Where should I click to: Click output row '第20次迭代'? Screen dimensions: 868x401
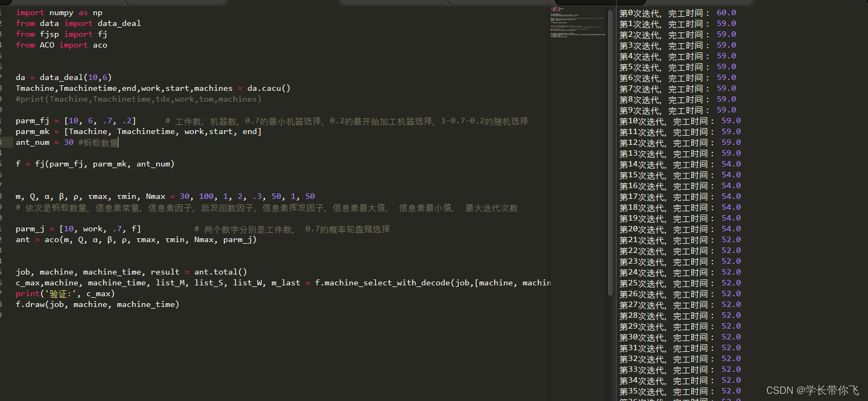tap(680, 229)
